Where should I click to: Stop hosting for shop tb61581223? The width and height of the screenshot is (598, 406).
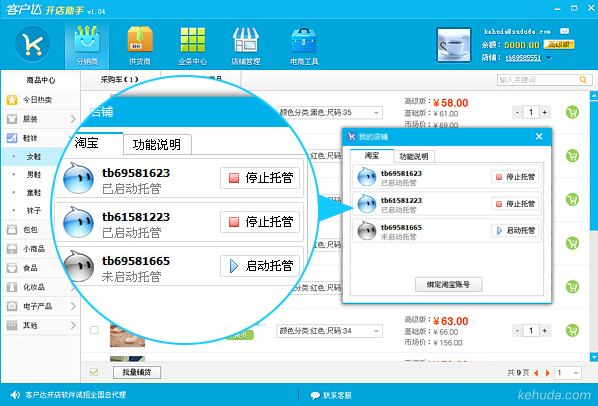click(515, 204)
